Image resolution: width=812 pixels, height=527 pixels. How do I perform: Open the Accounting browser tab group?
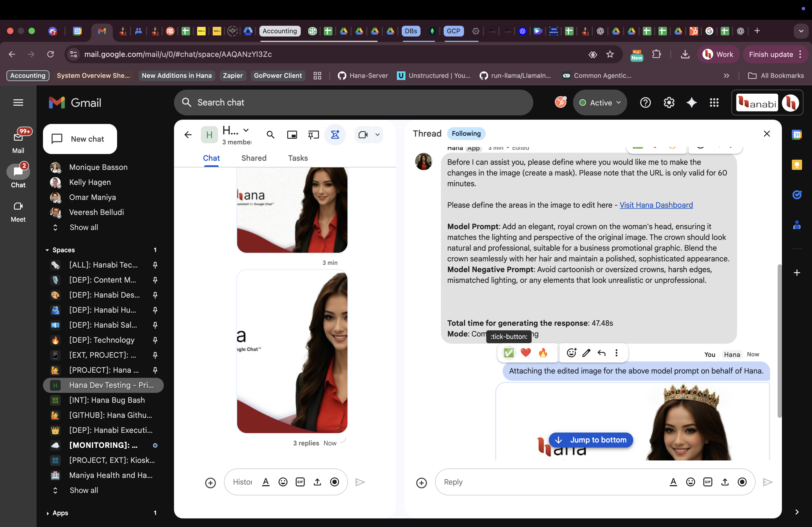coord(280,31)
